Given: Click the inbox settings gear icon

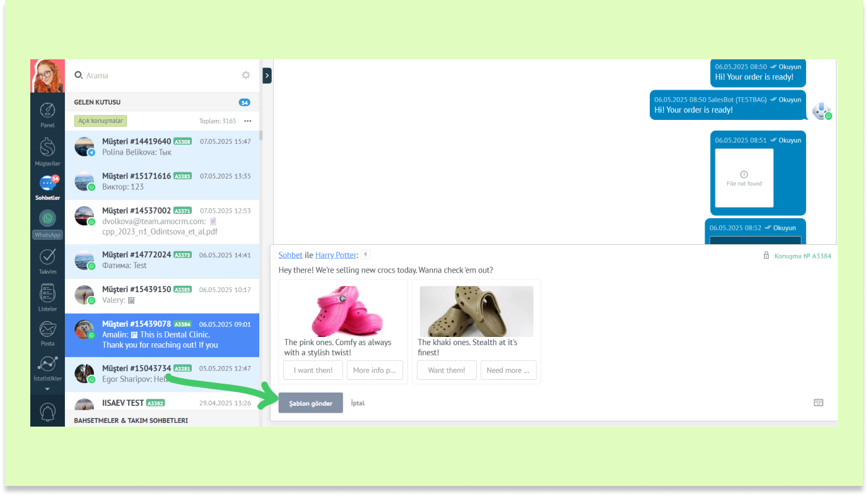Looking at the screenshot, I should (246, 75).
